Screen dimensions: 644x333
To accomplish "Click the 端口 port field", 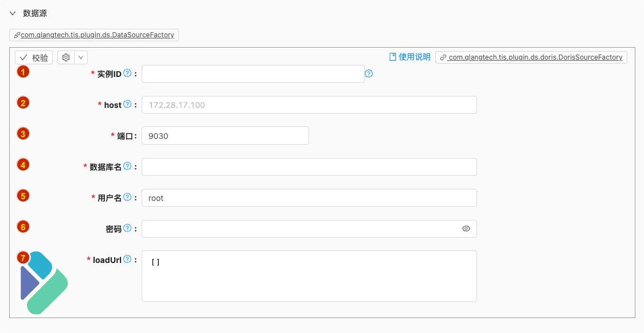I will coord(225,135).
